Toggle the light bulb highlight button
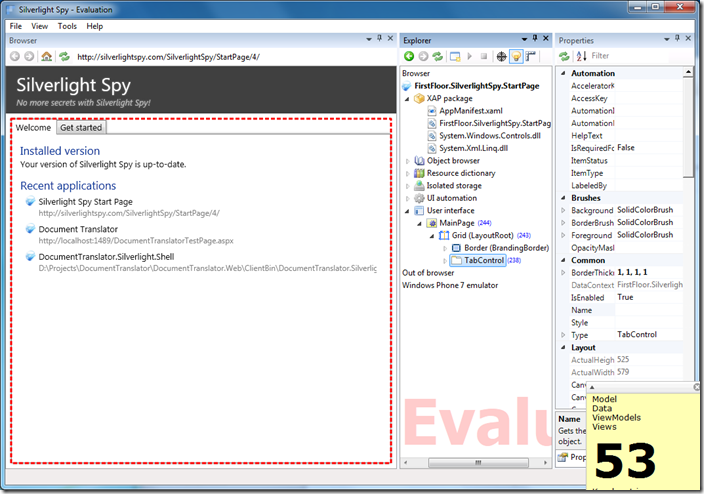The height and width of the screenshot is (494, 704). click(x=516, y=57)
